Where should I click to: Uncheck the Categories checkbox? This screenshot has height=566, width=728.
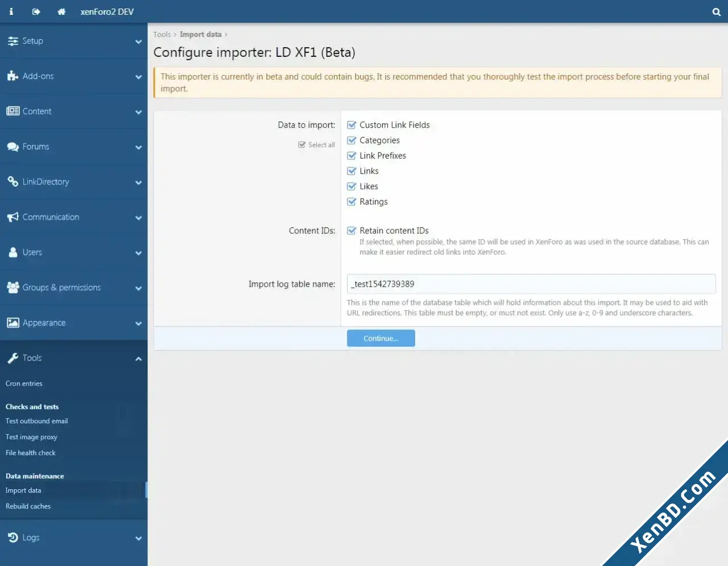(351, 141)
